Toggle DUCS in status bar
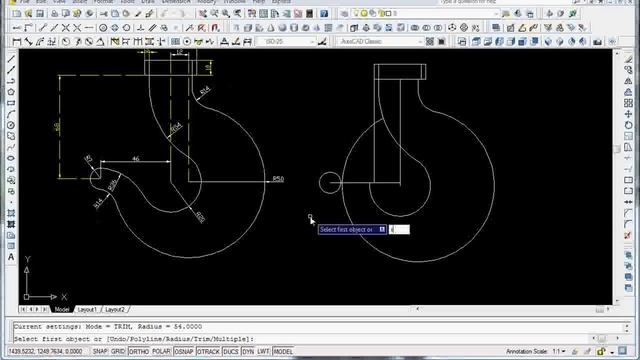The height and width of the screenshot is (360, 640). (231, 351)
